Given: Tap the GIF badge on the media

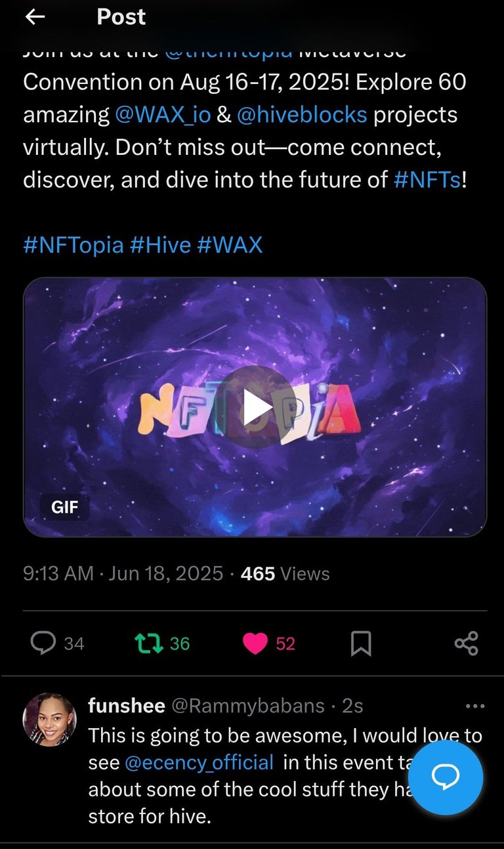Looking at the screenshot, I should 64,507.
